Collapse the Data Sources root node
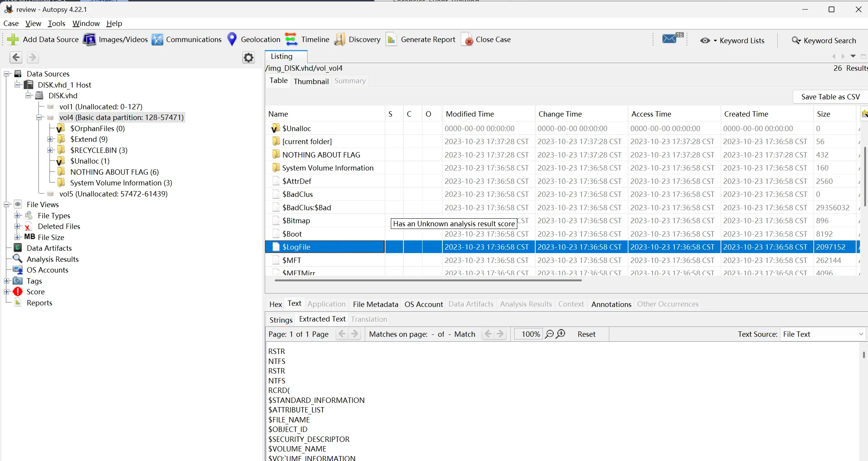 click(6, 74)
